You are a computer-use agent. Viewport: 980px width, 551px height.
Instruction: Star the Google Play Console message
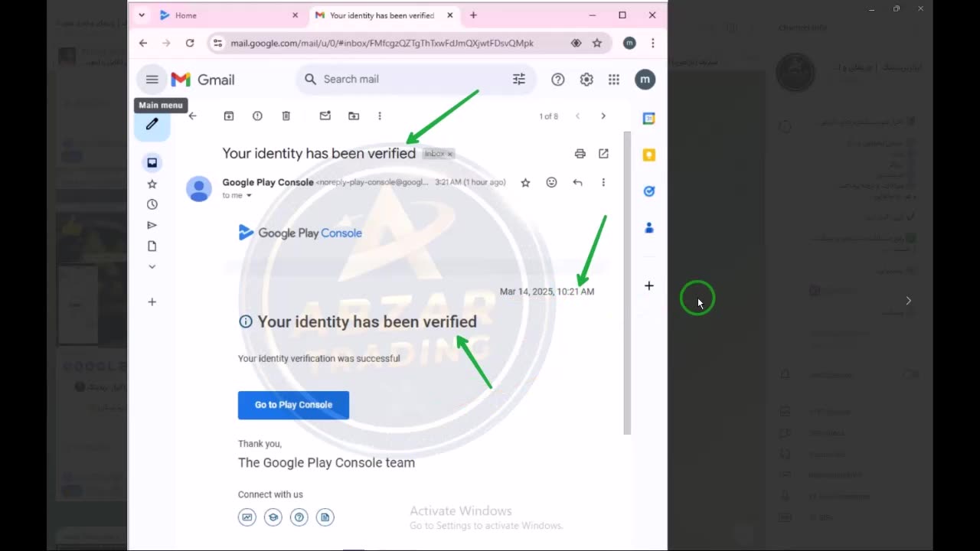[x=525, y=182]
